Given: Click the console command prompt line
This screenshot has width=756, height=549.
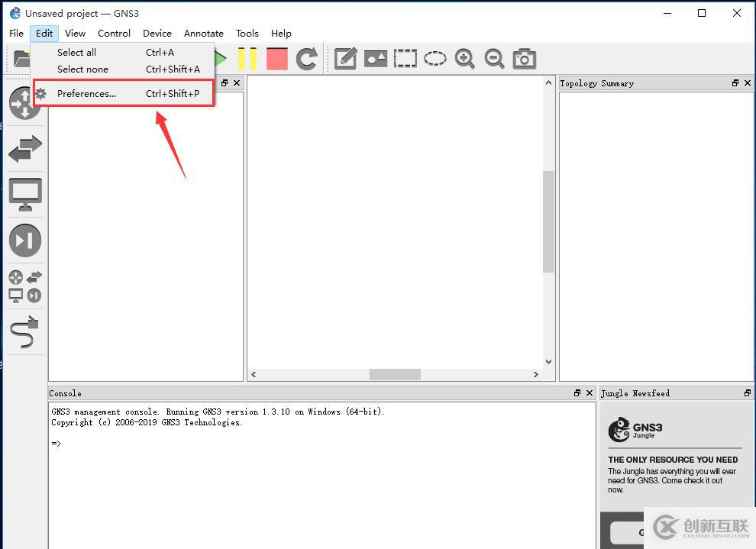Looking at the screenshot, I should [x=57, y=444].
